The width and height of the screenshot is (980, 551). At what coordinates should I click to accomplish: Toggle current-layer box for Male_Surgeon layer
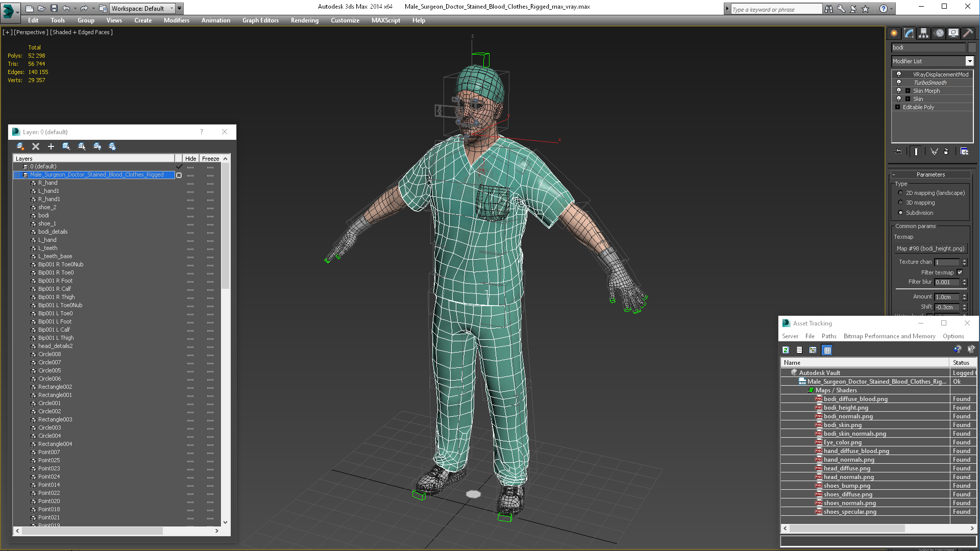pyautogui.click(x=179, y=175)
